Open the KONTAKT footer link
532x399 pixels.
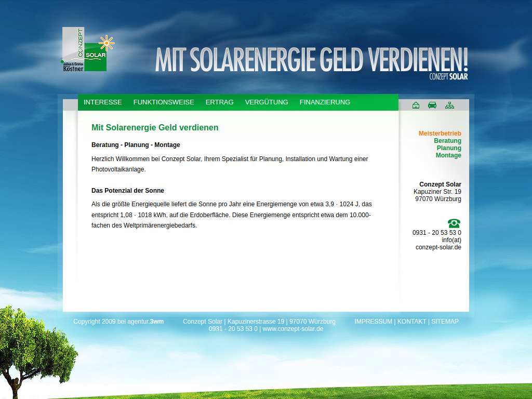411,322
